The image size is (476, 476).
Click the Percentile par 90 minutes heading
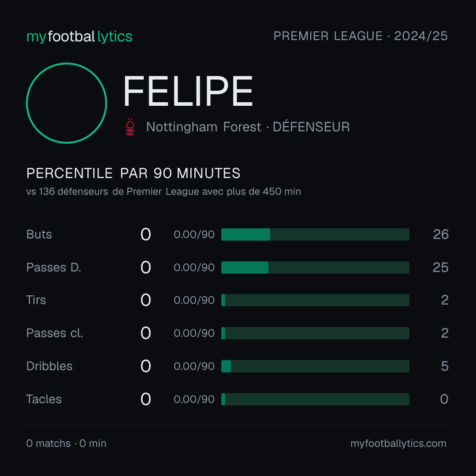(x=133, y=173)
